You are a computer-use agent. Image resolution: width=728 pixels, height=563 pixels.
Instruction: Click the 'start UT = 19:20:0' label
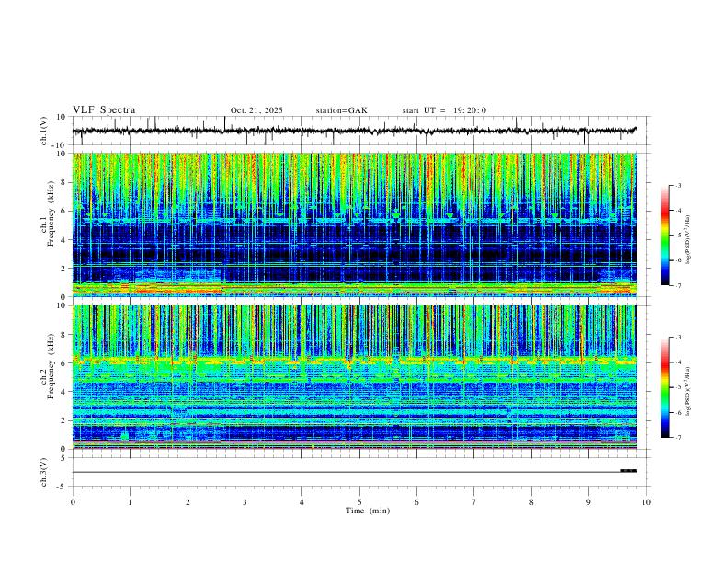(x=444, y=110)
